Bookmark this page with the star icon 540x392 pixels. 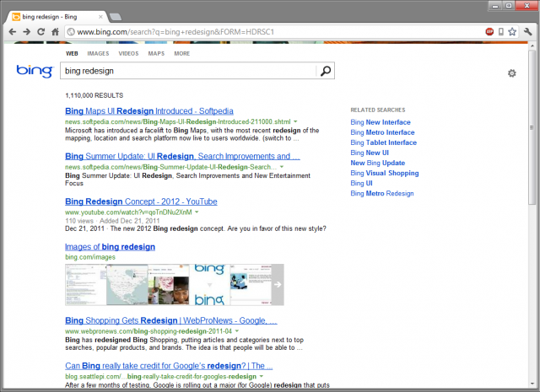512,32
